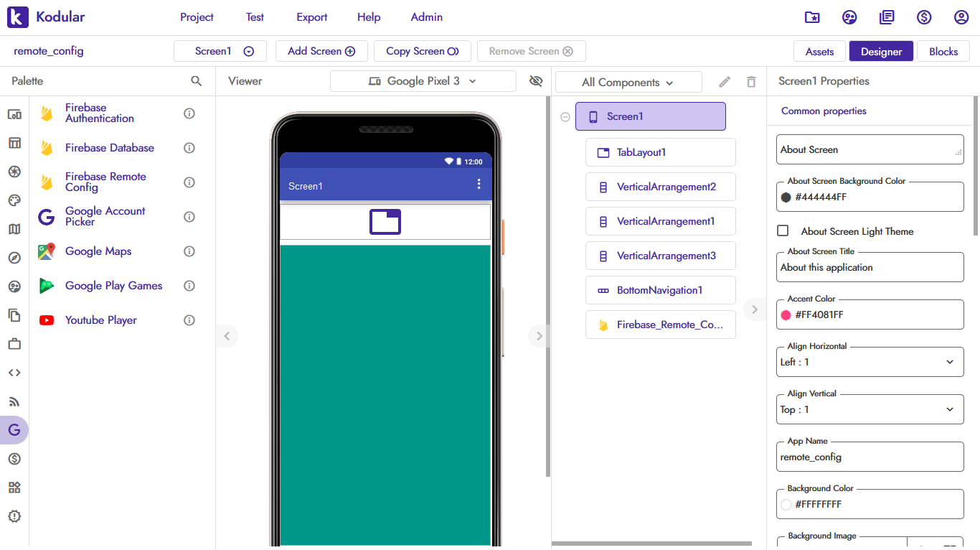The width and height of the screenshot is (980, 550).
Task: Click the delete component trash icon
Action: tap(751, 82)
